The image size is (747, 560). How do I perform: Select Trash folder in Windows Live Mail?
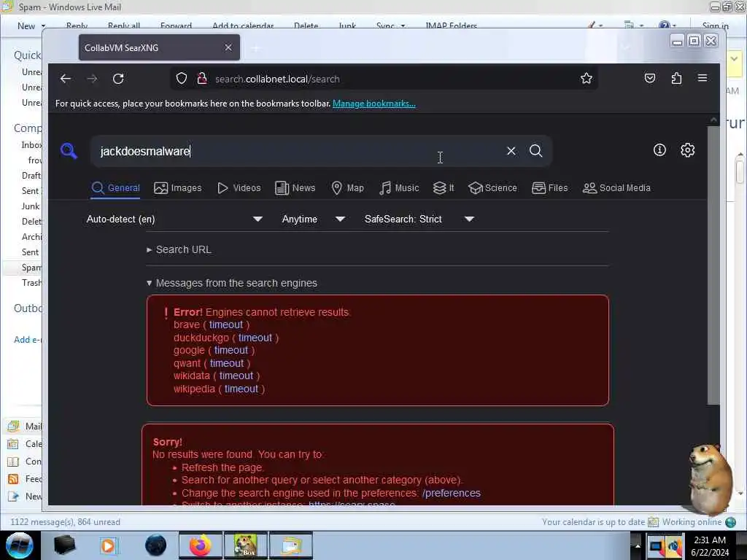[31, 283]
